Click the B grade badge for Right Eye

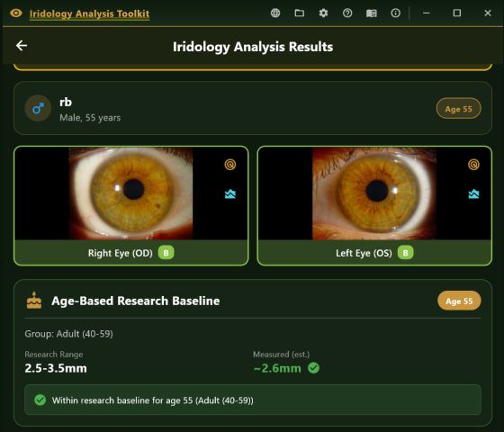166,253
